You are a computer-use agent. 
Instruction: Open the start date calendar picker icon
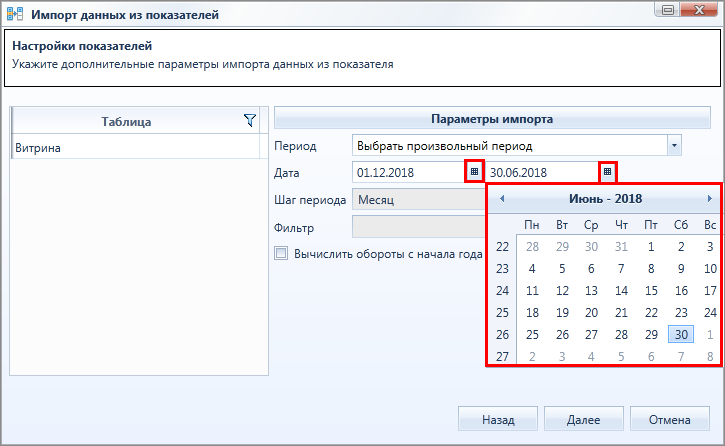pos(474,171)
